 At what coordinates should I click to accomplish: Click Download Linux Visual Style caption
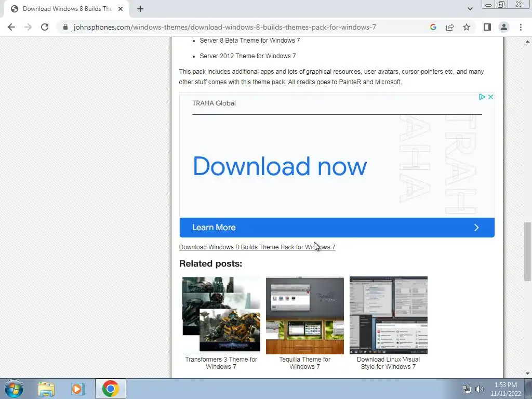tap(389, 363)
